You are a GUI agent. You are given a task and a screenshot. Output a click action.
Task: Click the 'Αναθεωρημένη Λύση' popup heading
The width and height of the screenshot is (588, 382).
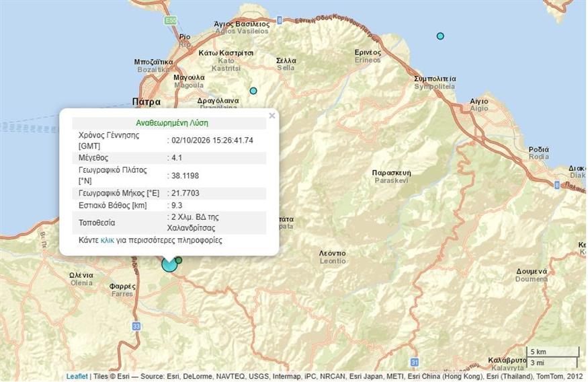coord(172,123)
